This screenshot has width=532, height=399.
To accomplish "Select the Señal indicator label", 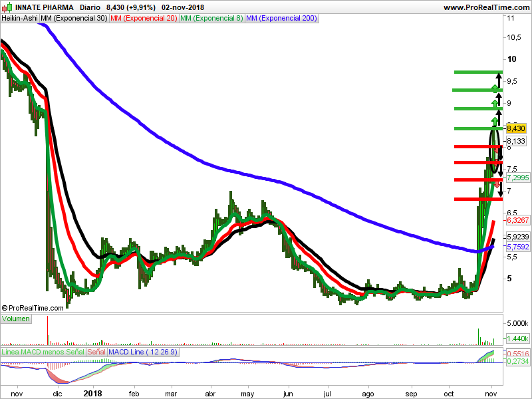I will click(96, 352).
